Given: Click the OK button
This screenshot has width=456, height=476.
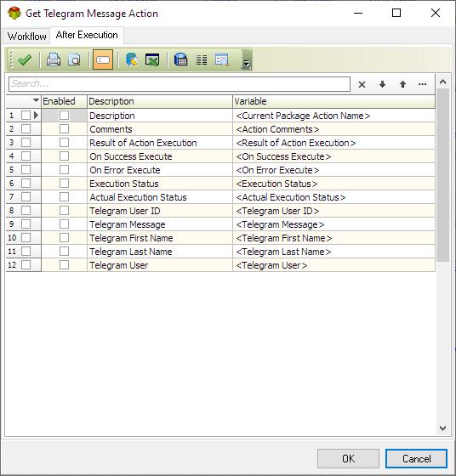Looking at the screenshot, I should coord(348,458).
